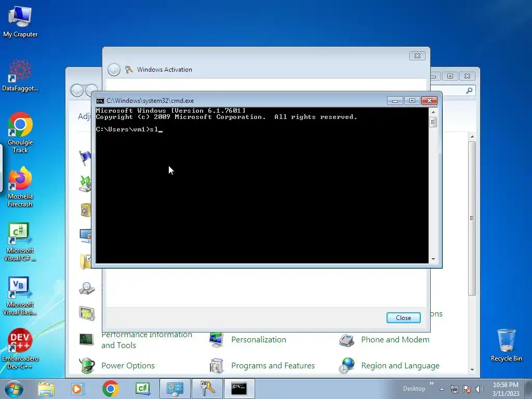The height and width of the screenshot is (399, 532).
Task: Launch Mozhella Firecrash from the desktop
Action: (20, 187)
